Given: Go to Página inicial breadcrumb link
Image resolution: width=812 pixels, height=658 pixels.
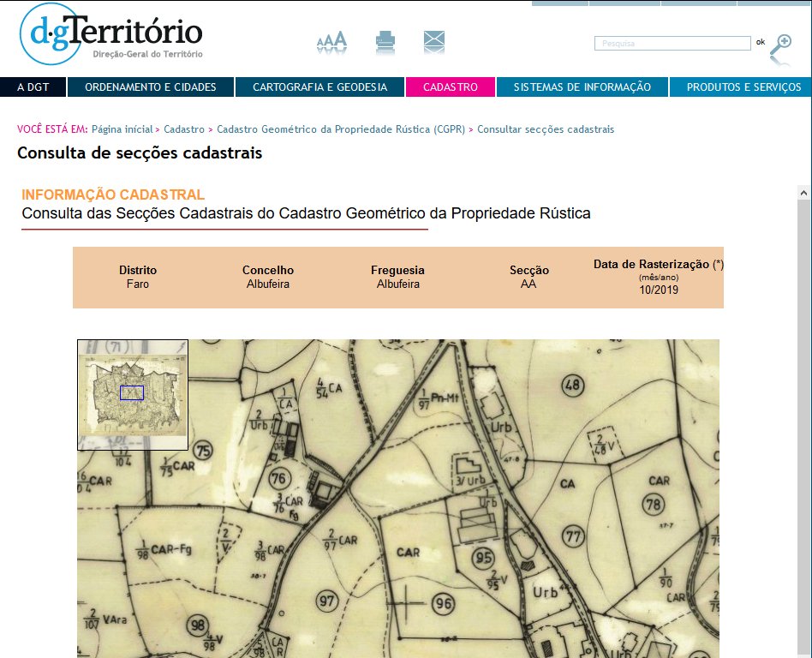Looking at the screenshot, I should pos(122,129).
